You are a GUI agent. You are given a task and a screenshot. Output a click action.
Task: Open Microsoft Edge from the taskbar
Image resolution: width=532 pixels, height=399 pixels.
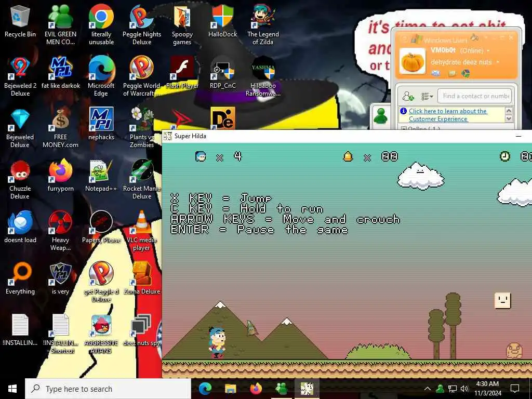tap(205, 389)
